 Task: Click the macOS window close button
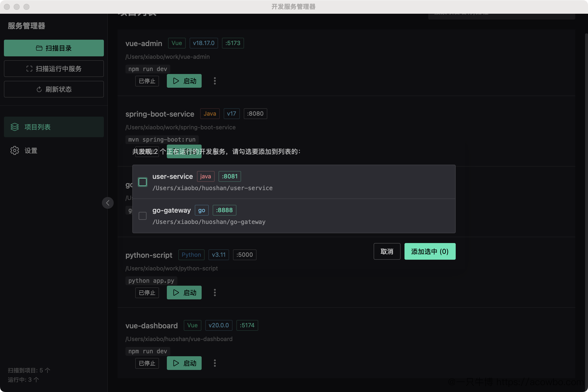click(7, 7)
